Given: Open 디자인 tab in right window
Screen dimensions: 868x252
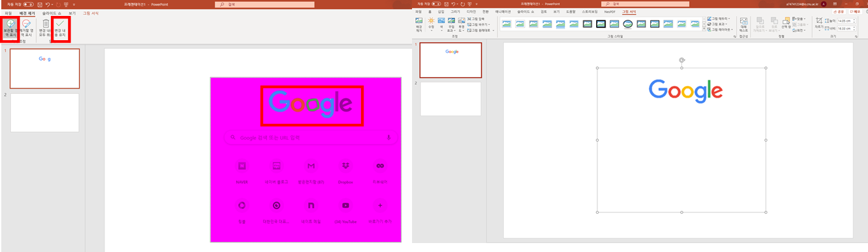Looking at the screenshot, I should coord(471,11).
